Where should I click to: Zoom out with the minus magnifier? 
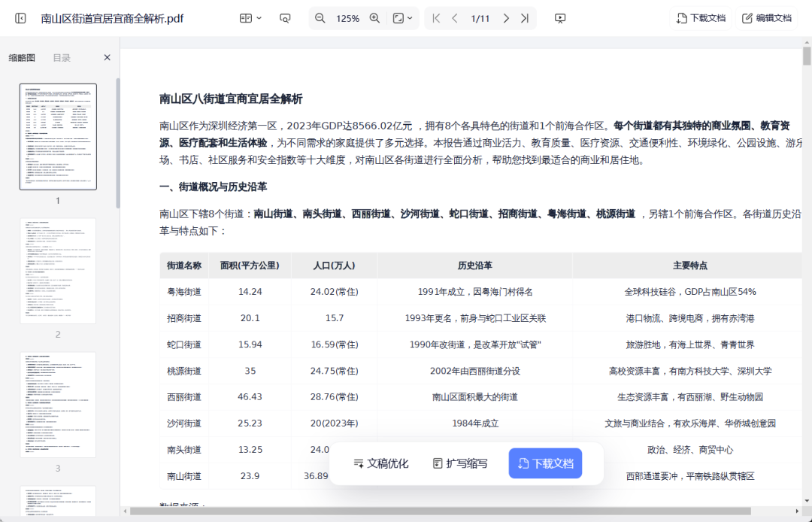[320, 18]
